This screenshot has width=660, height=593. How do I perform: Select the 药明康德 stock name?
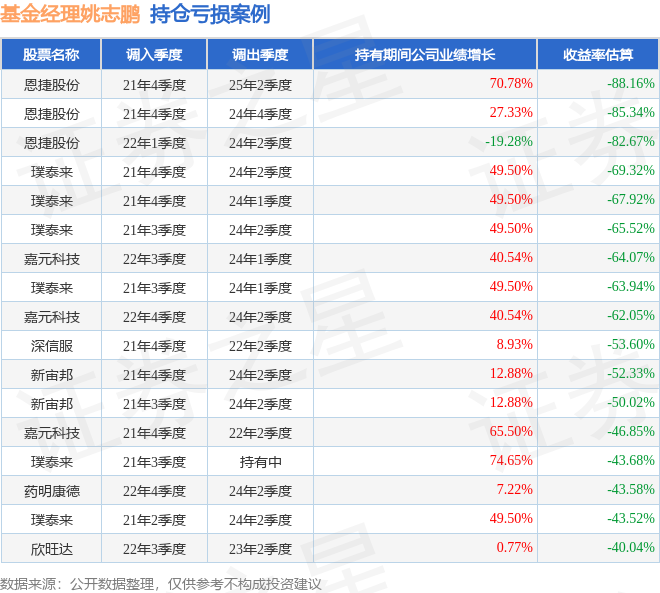coord(51,491)
